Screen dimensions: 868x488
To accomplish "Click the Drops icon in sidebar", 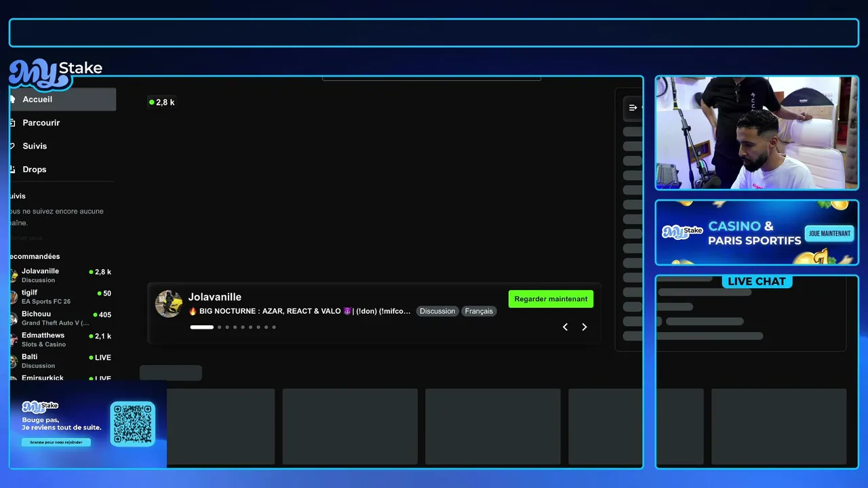I will (12, 169).
